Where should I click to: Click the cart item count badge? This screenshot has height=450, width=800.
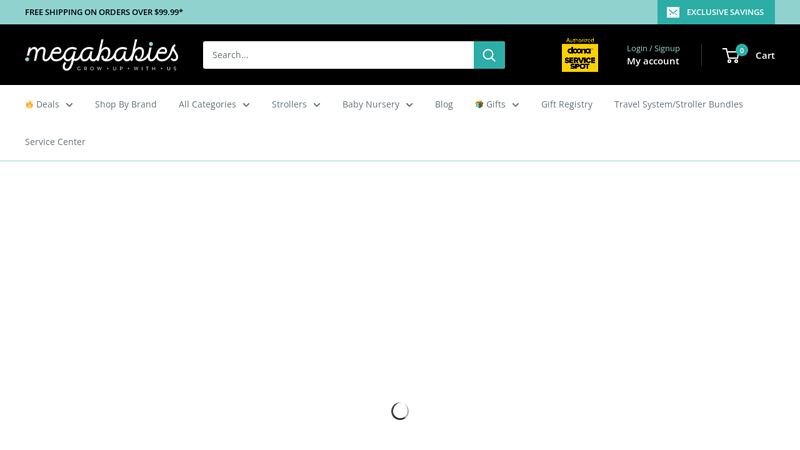click(742, 49)
